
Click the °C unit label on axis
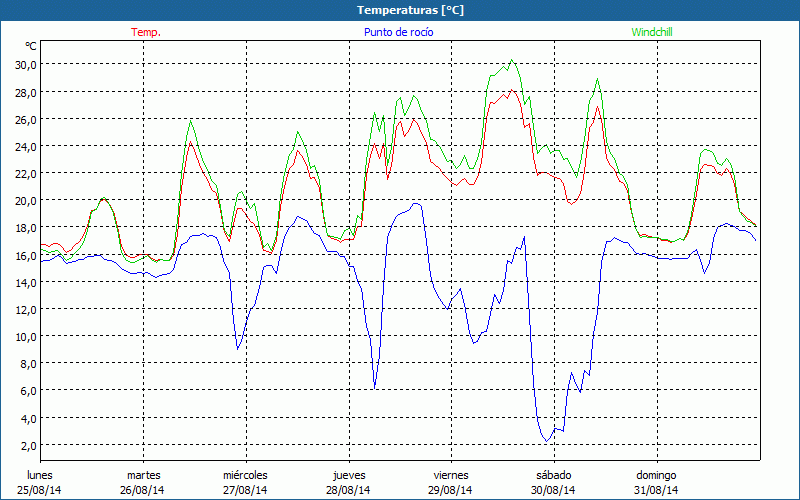point(31,46)
